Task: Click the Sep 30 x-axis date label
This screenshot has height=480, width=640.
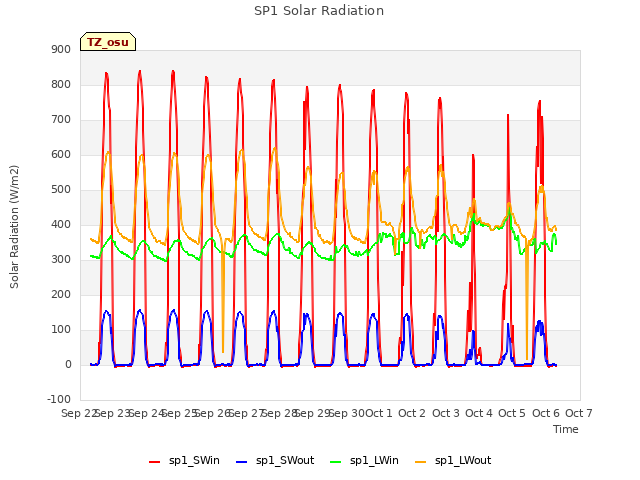Action: coord(347,413)
